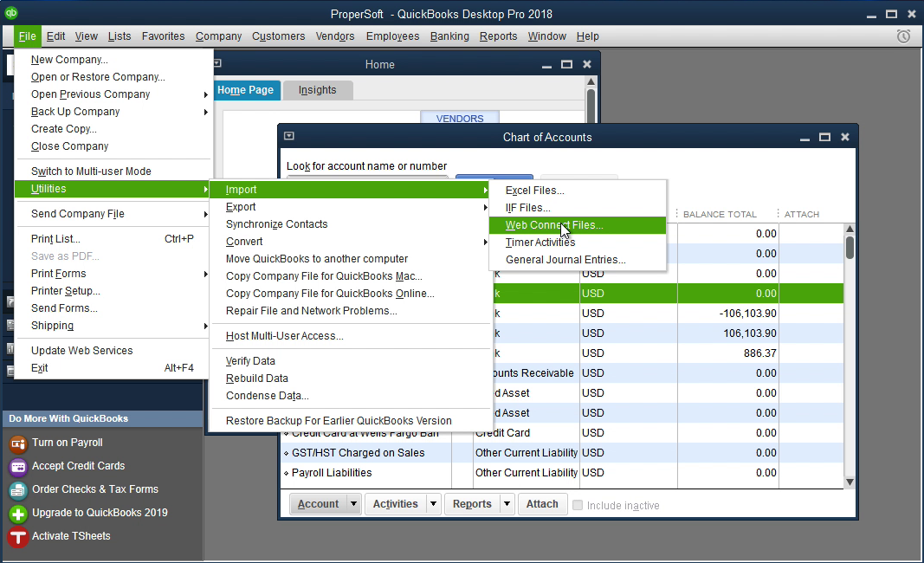The height and width of the screenshot is (563, 924).
Task: Open the Vendors menu
Action: coord(335,36)
